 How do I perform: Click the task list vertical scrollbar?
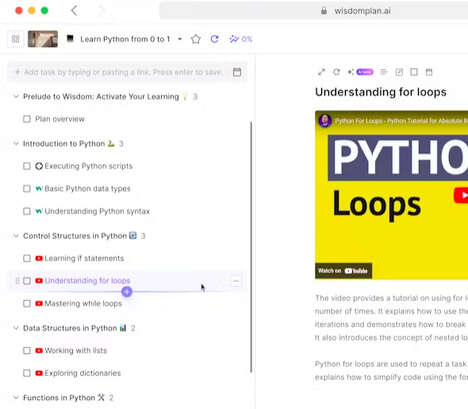click(x=251, y=247)
